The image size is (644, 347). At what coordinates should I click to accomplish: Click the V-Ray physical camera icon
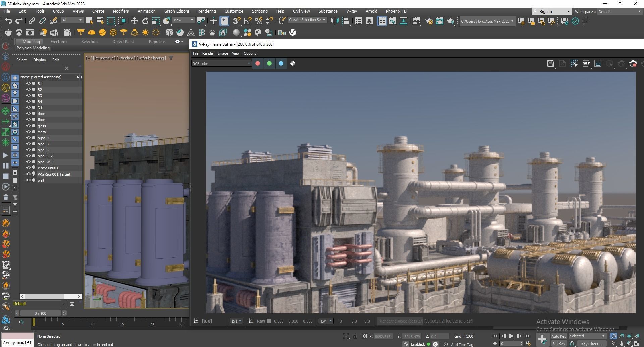click(67, 32)
